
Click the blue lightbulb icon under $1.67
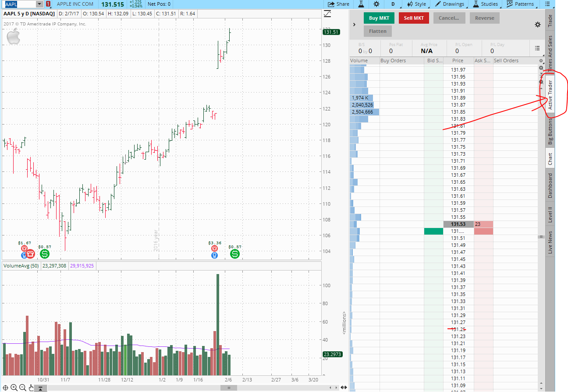click(24, 255)
